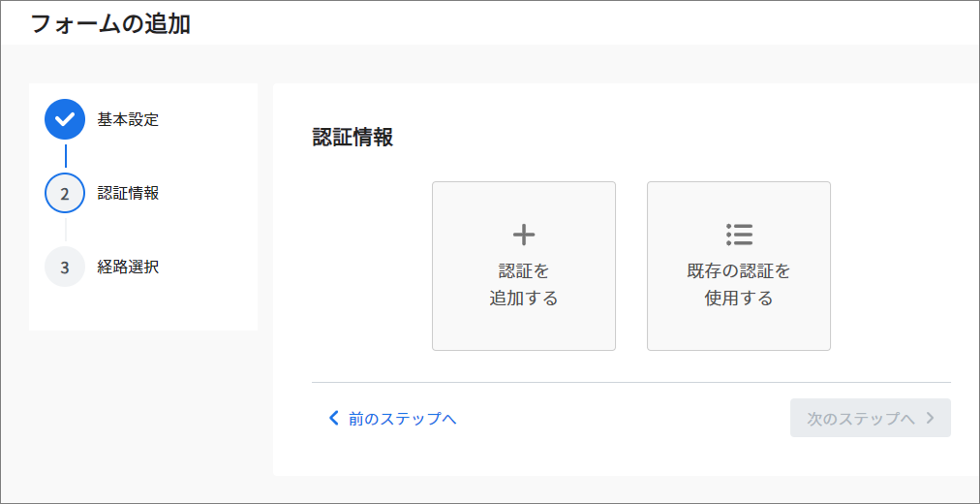Click the blue checkmark step circle
This screenshot has height=504, width=980.
(64, 119)
